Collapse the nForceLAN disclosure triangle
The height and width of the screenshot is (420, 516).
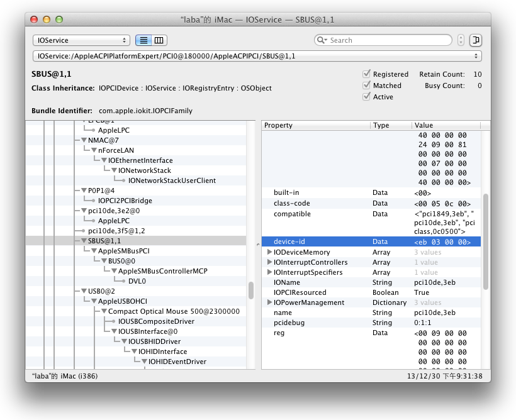(94, 150)
